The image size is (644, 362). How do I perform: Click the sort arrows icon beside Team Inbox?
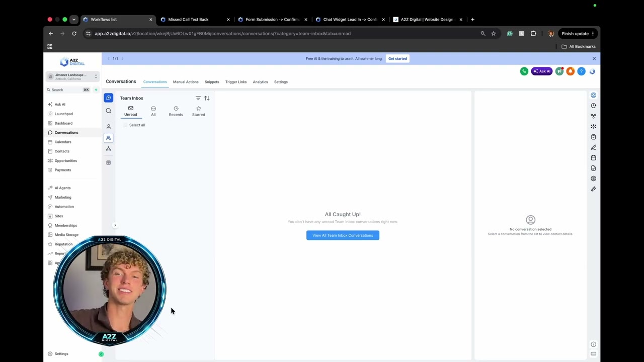tap(207, 98)
